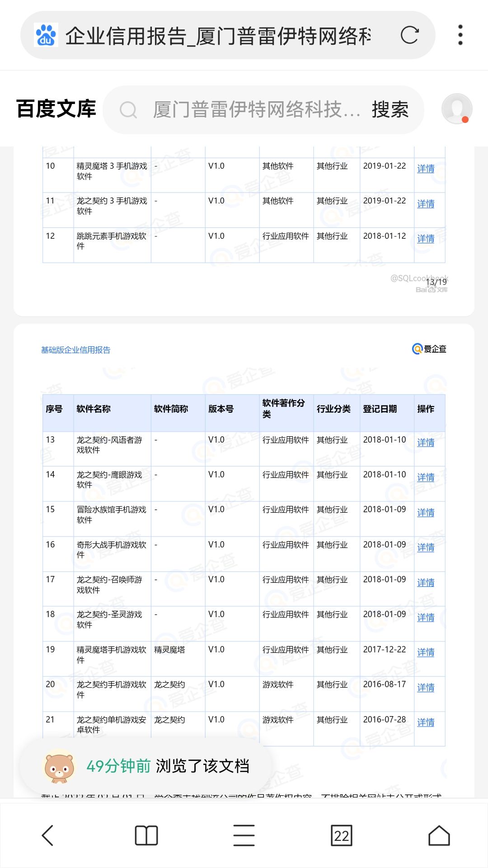
Task: Tap the 13/19 page indicator
Action: click(x=436, y=282)
